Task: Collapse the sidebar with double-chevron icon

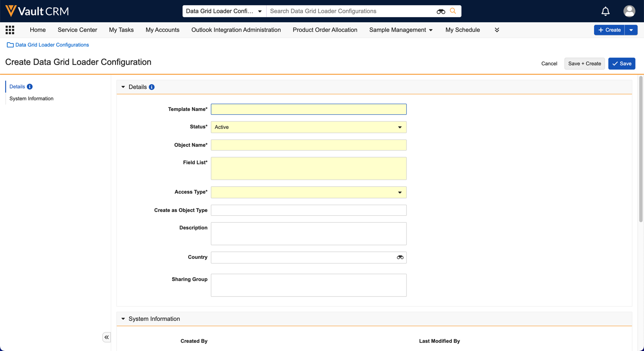Action: click(106, 337)
